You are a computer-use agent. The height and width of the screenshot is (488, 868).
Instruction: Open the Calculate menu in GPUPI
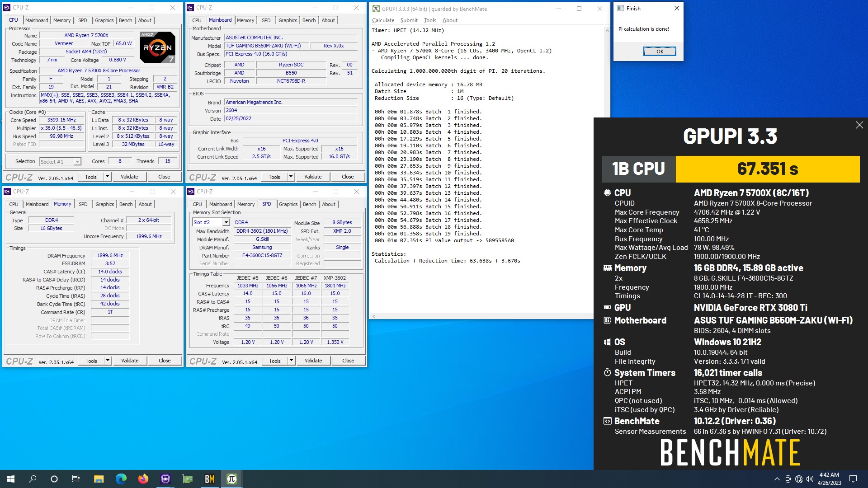pyautogui.click(x=383, y=20)
